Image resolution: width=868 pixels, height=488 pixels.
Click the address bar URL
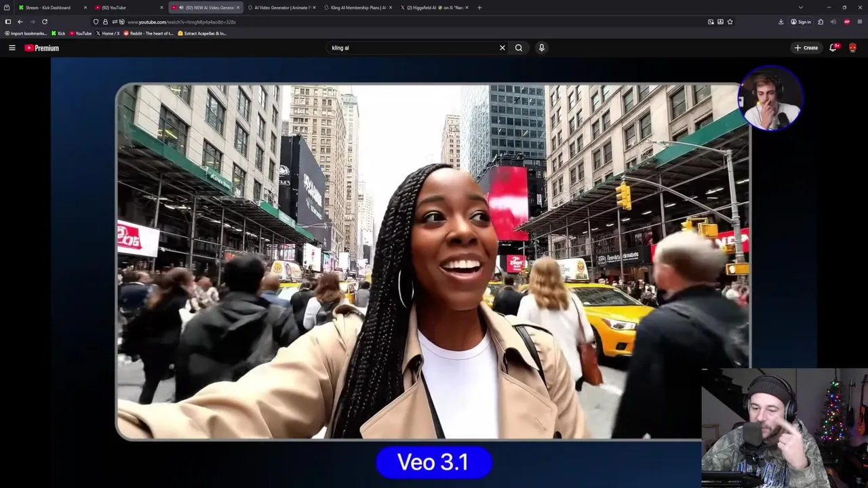click(x=182, y=22)
